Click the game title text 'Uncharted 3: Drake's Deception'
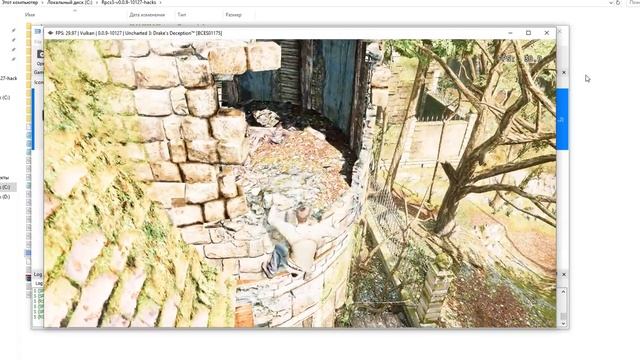 (x=160, y=33)
